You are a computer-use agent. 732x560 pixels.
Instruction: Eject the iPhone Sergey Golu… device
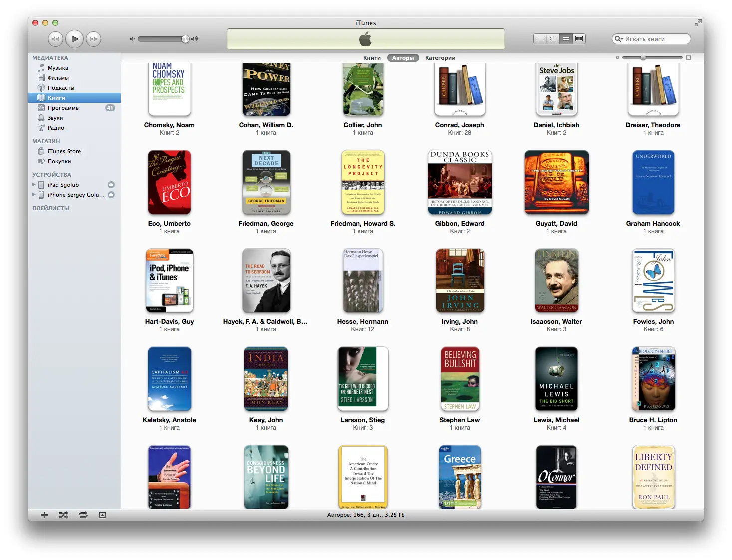click(111, 195)
